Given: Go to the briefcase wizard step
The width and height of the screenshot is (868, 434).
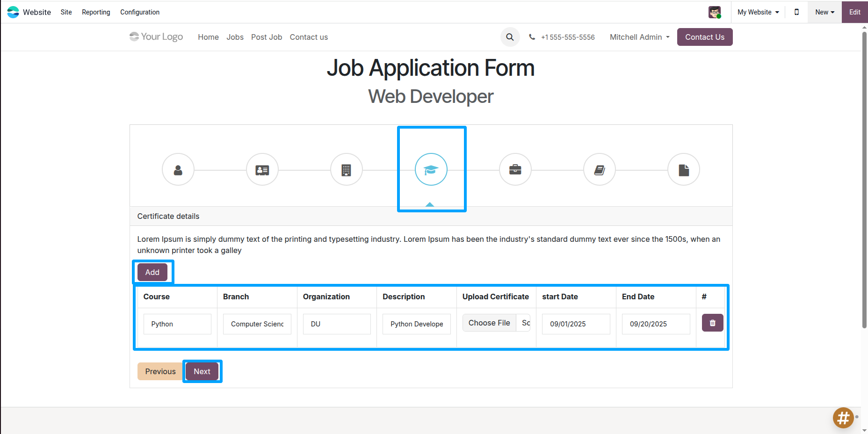Looking at the screenshot, I should pyautogui.click(x=515, y=170).
